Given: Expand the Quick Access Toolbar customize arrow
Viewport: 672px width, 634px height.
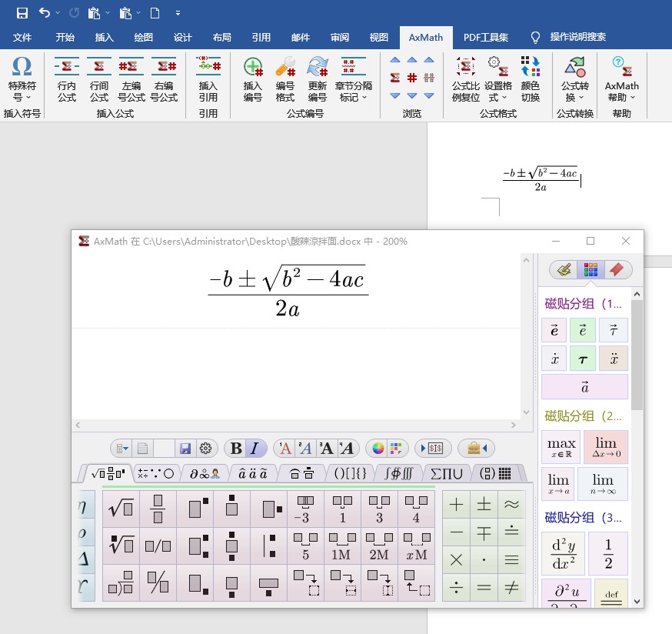Looking at the screenshot, I should [178, 13].
